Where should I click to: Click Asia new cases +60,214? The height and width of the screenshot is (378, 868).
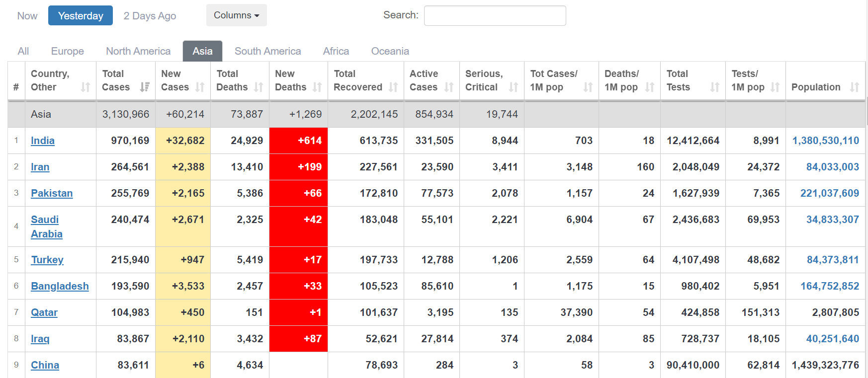click(185, 114)
